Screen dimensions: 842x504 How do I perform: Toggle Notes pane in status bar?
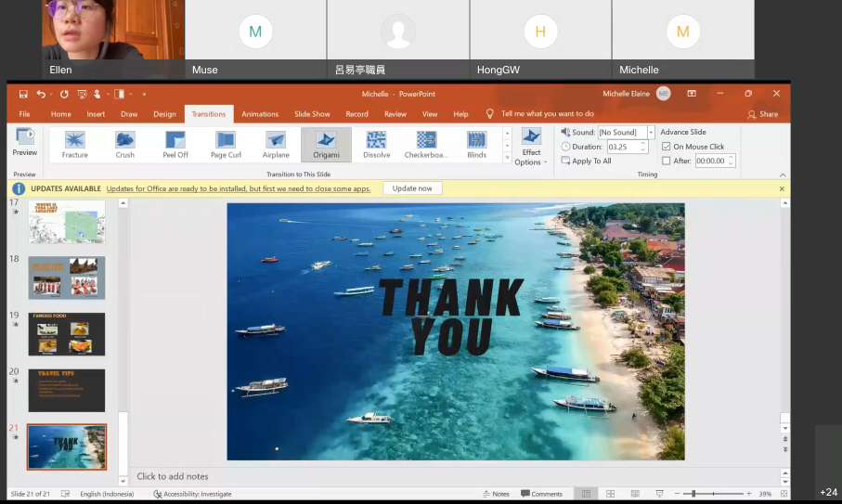click(x=496, y=494)
